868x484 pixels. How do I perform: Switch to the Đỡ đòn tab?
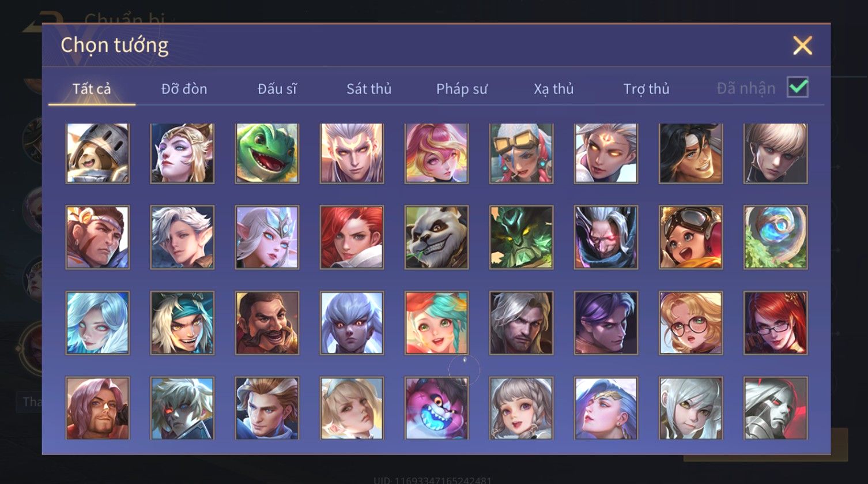(184, 89)
